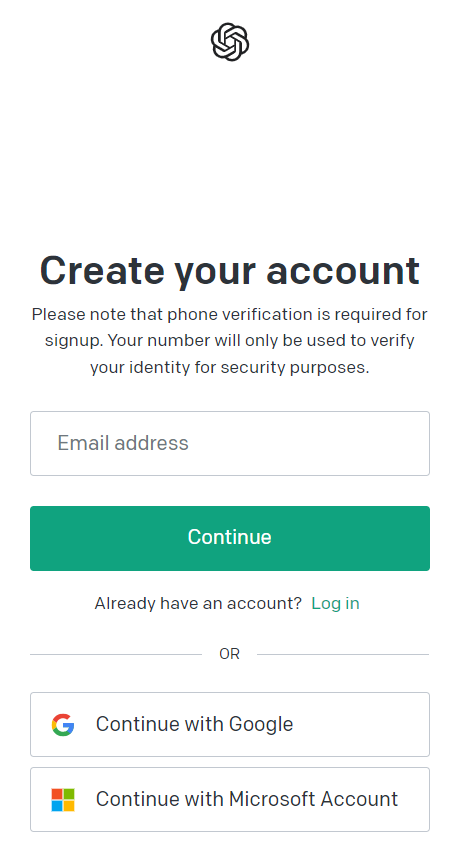Click the 'Continue with Google' label text
Viewport: 459px width, 854px height.
point(194,724)
